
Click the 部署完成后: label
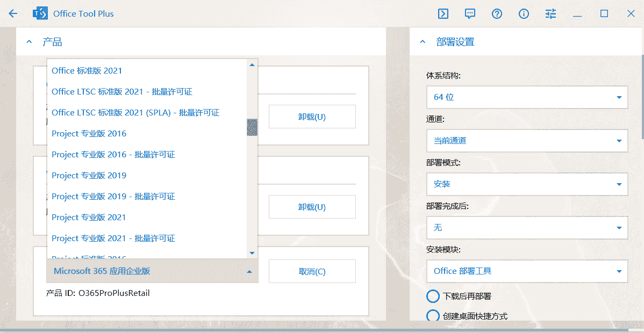(447, 206)
